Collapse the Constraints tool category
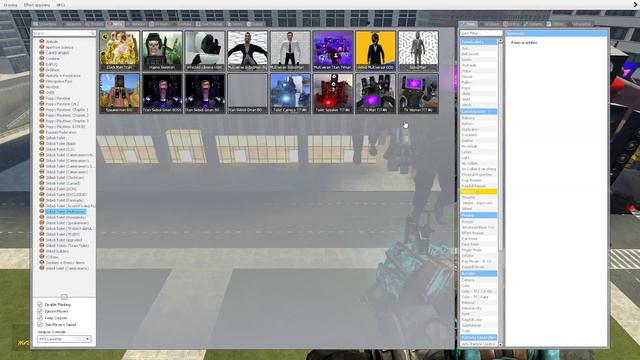This screenshot has height=360, width=640. pyautogui.click(x=478, y=42)
